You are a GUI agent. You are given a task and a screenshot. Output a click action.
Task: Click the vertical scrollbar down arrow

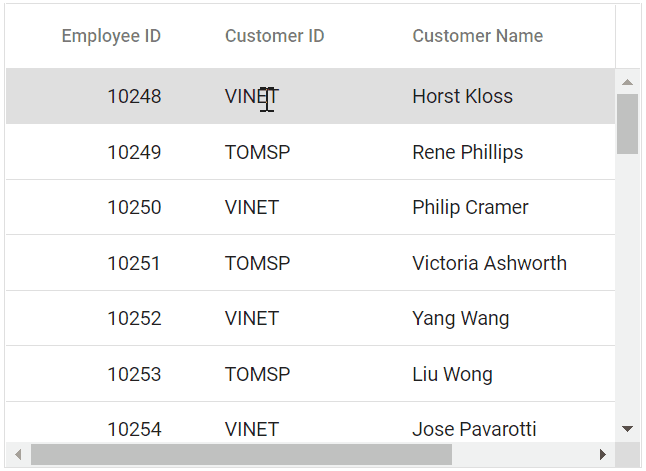[627, 429]
